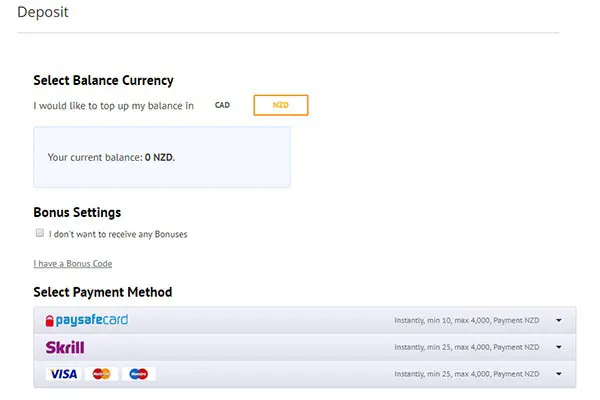This screenshot has width=600, height=400.
Task: Click the VISA card icon
Action: click(63, 374)
